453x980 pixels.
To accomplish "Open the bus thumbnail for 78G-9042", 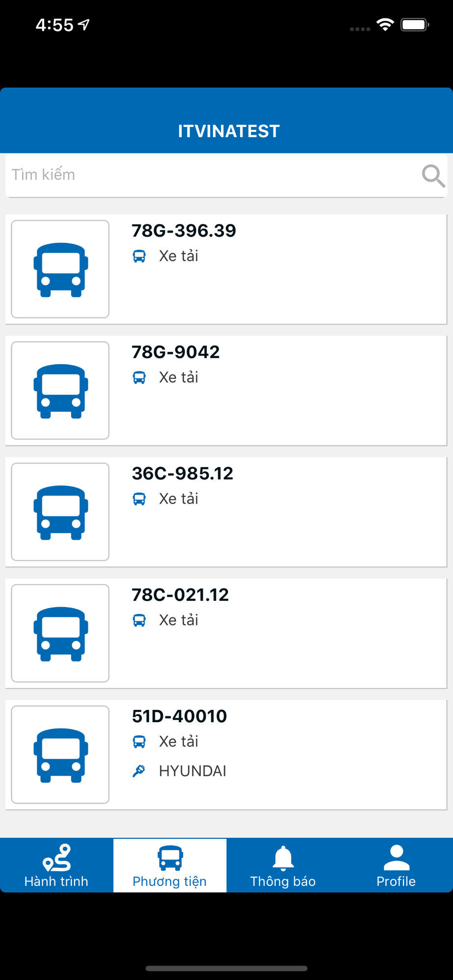I will (60, 391).
